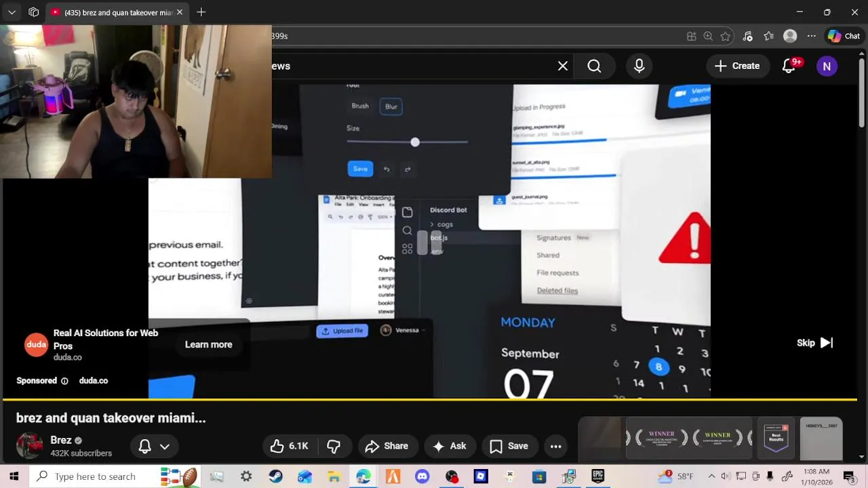Open a new browser tab

(201, 12)
